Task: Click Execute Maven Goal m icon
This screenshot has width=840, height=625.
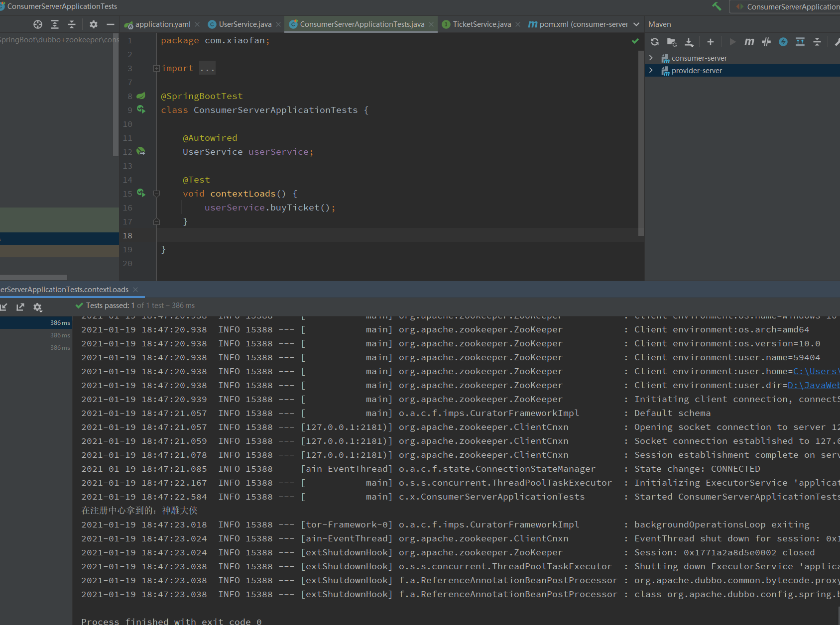Action: pos(749,42)
